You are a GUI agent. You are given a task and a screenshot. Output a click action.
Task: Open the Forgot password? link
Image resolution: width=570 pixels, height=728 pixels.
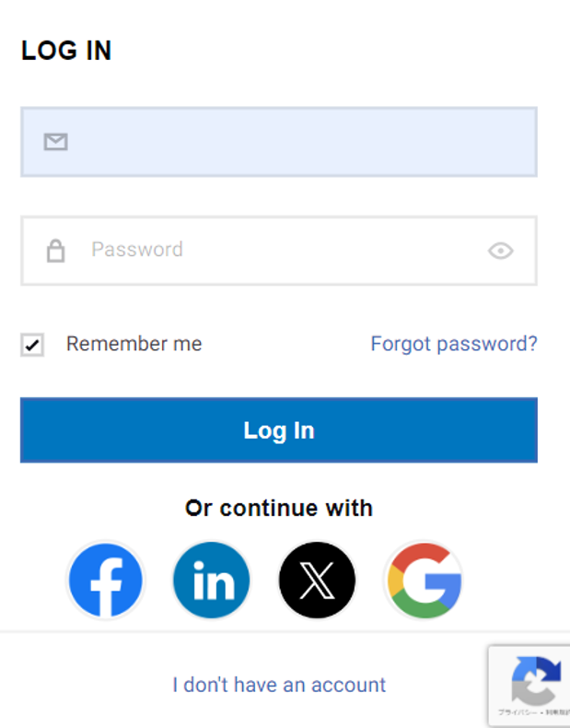tap(453, 345)
